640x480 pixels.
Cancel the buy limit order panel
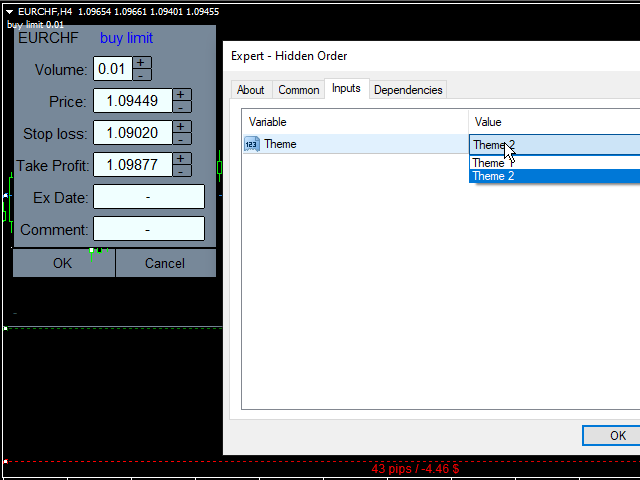(x=166, y=263)
